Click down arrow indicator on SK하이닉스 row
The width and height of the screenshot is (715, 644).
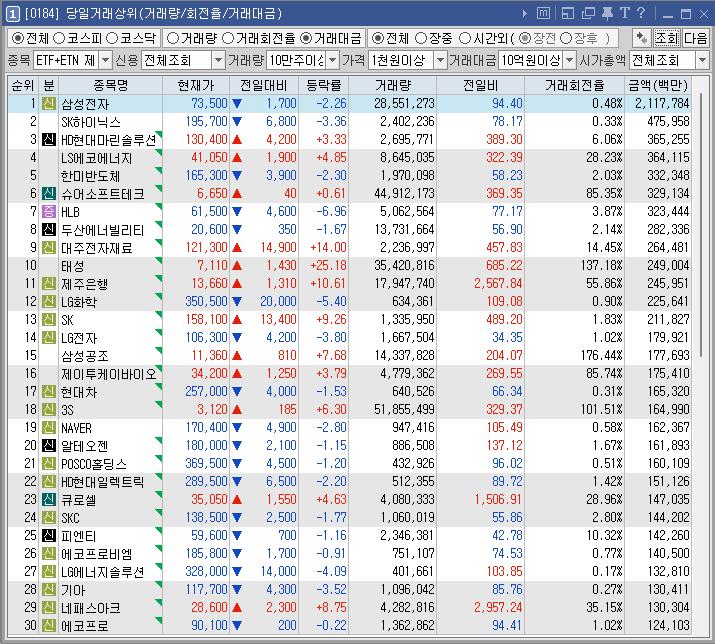[237, 121]
